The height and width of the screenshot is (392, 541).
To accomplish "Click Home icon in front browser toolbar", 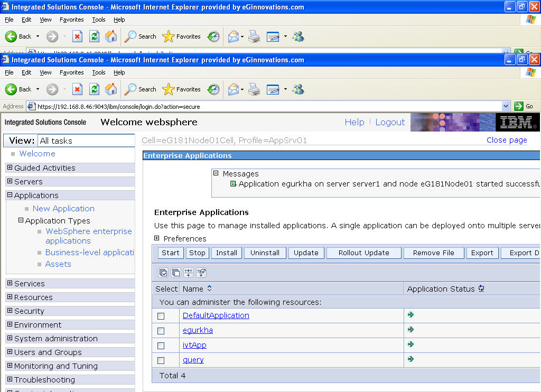I will coord(111,89).
